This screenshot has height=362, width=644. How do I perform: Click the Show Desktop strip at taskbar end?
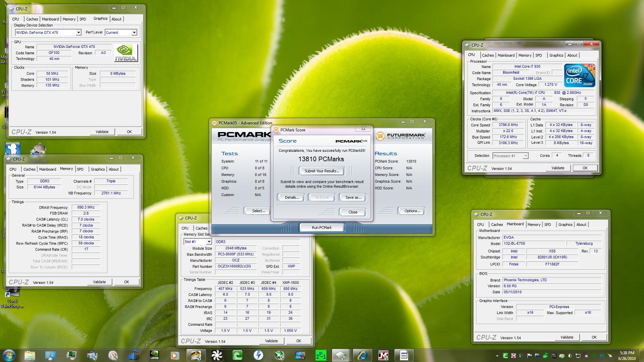click(x=642, y=356)
